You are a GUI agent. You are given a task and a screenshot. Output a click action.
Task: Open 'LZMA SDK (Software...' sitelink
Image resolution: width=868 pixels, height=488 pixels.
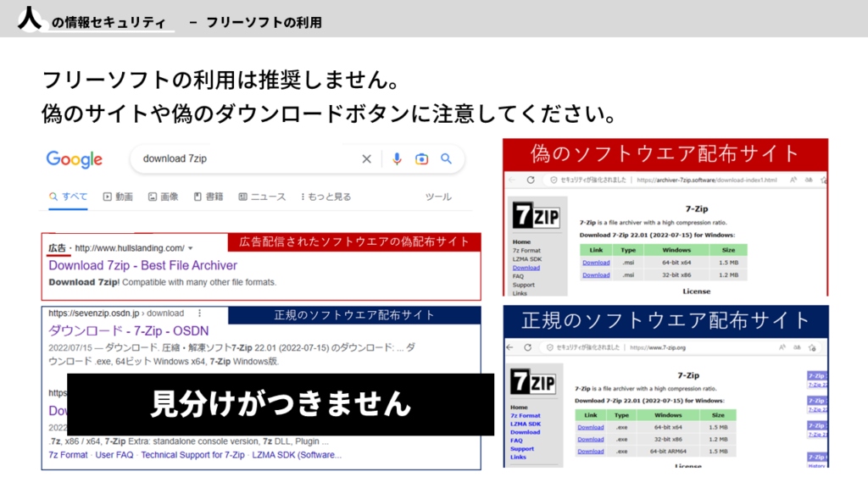click(297, 455)
